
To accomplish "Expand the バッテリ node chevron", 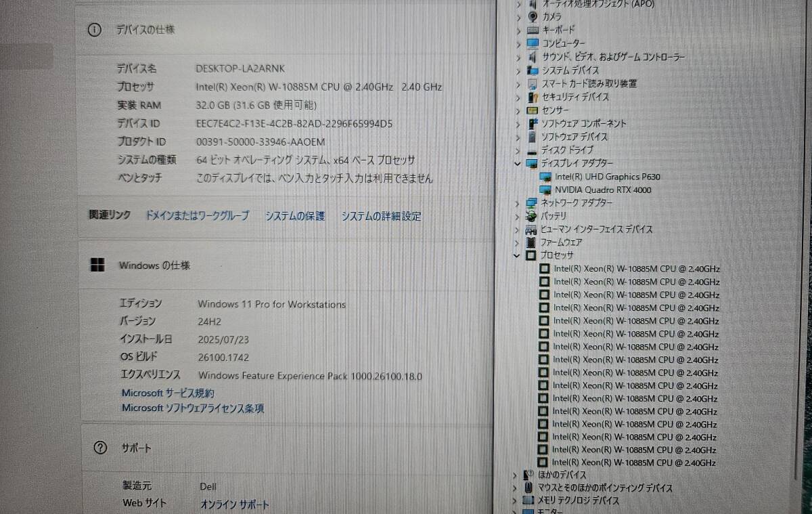I will pyautogui.click(x=518, y=216).
